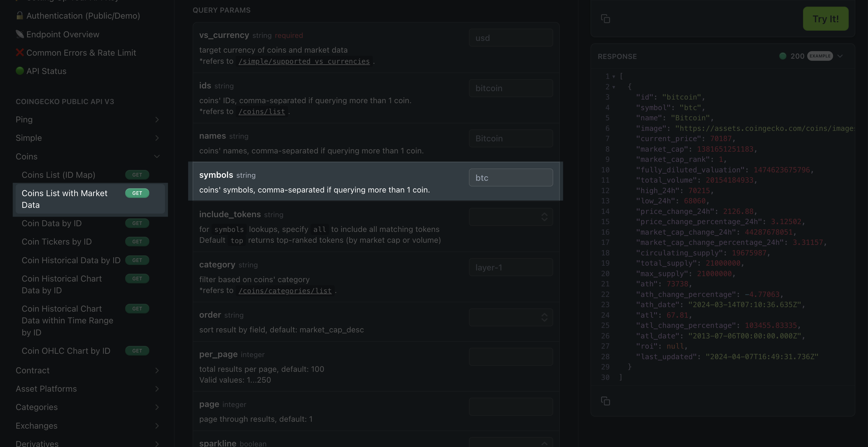This screenshot has height=447, width=868.
Task: Click the ids input field containing bitcoin
Action: [510, 88]
